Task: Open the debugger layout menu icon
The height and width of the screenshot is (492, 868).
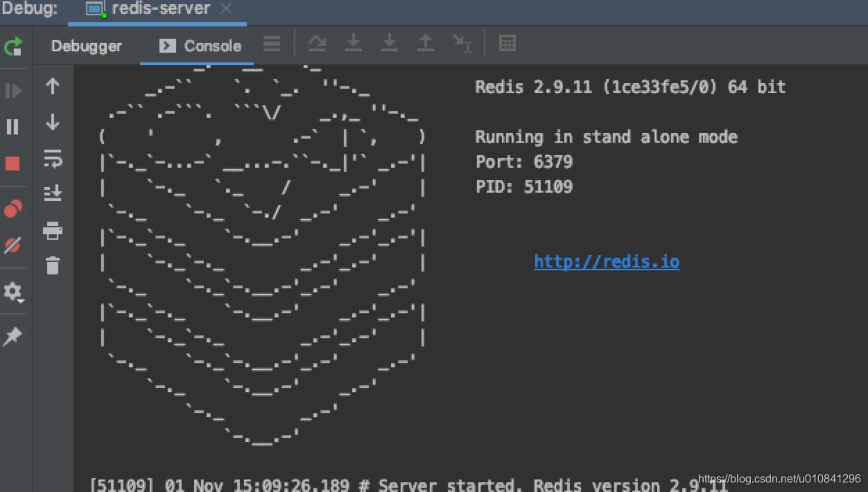Action: 272,44
